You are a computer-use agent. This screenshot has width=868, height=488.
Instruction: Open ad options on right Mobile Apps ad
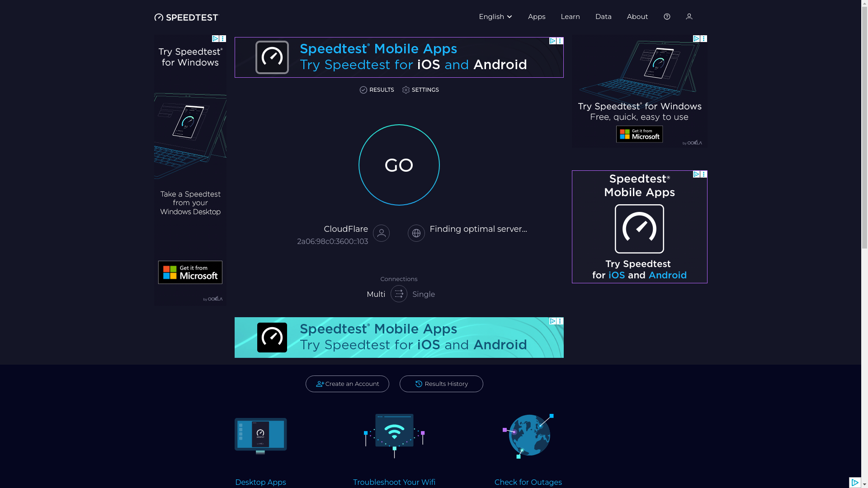point(703,174)
